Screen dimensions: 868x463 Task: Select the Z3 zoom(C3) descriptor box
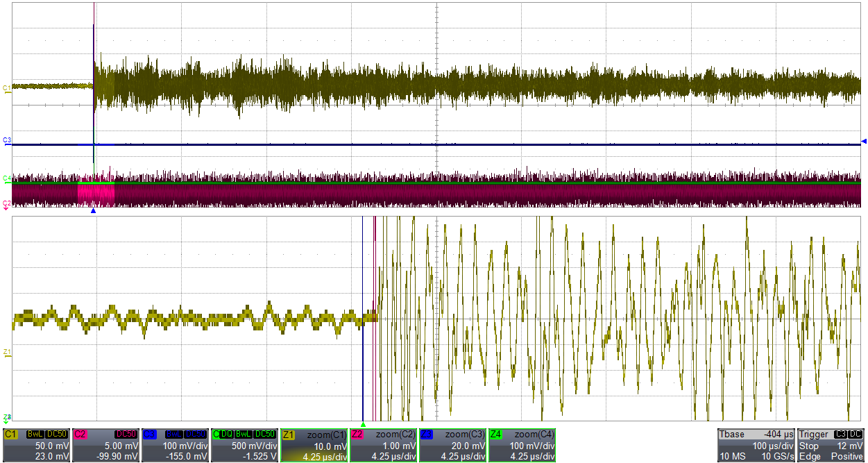click(x=453, y=445)
